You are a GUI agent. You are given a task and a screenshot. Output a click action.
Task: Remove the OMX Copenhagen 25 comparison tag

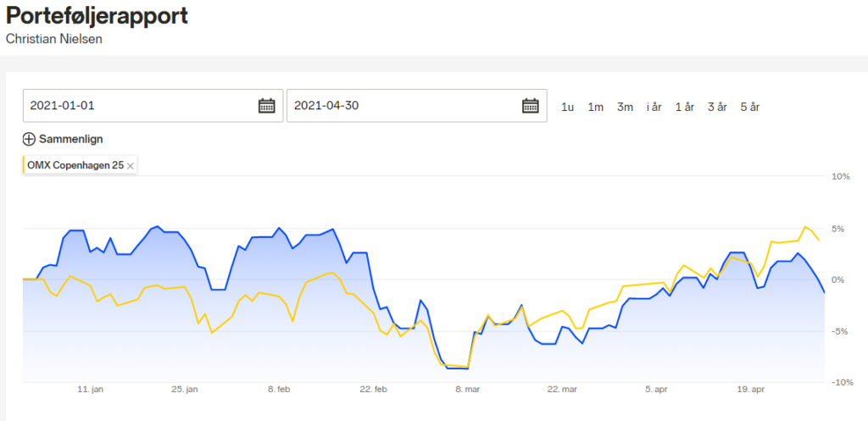(x=130, y=165)
